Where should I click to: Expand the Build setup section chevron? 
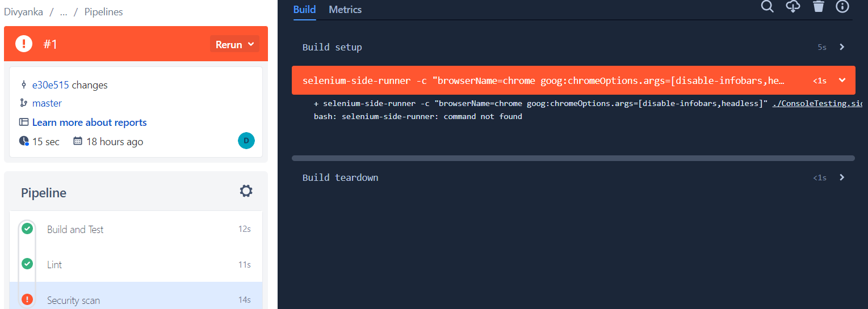click(842, 47)
